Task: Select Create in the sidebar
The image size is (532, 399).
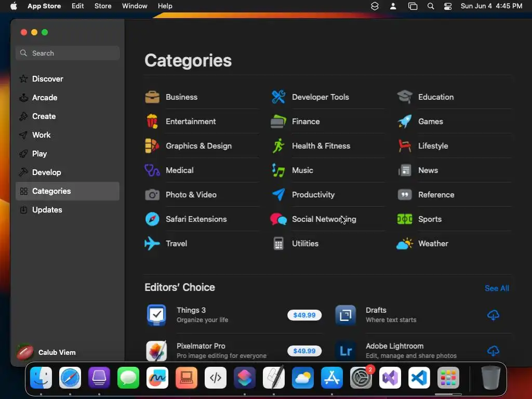Action: 68,116
